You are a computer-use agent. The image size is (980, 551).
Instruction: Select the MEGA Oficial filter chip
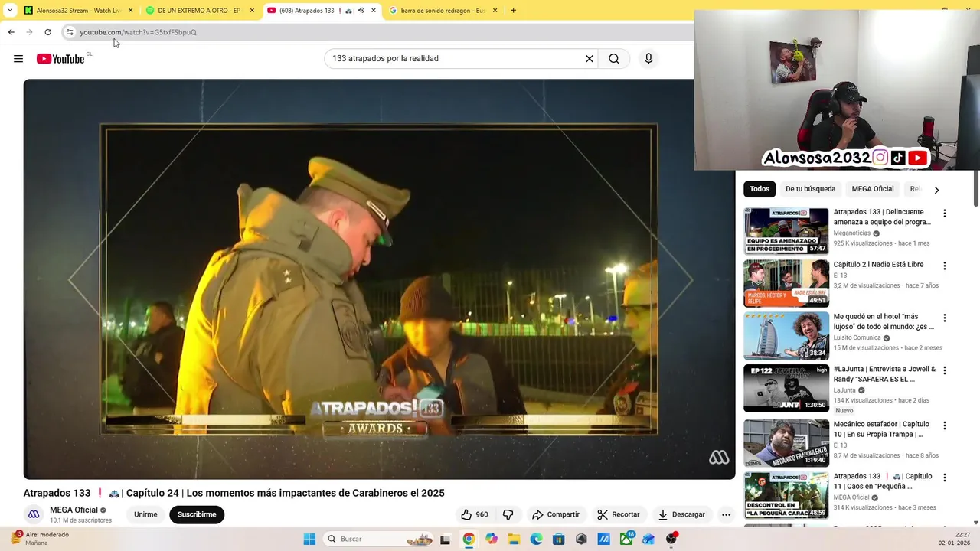click(873, 189)
